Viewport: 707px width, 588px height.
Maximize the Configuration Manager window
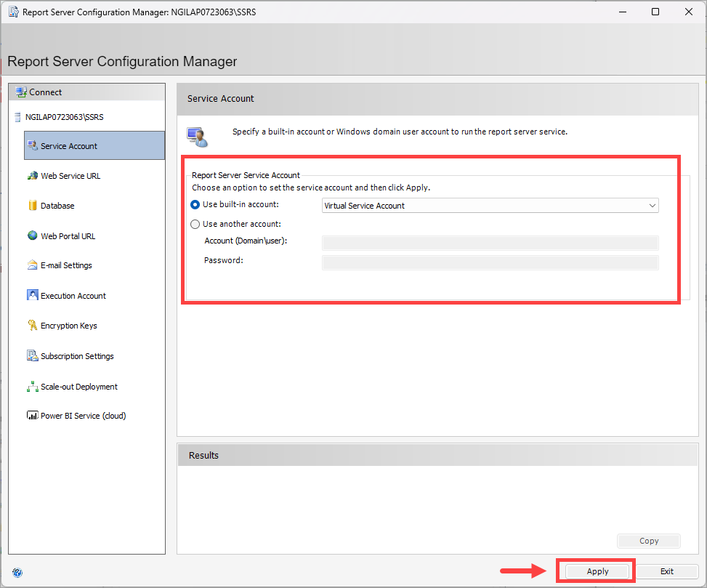tap(655, 12)
